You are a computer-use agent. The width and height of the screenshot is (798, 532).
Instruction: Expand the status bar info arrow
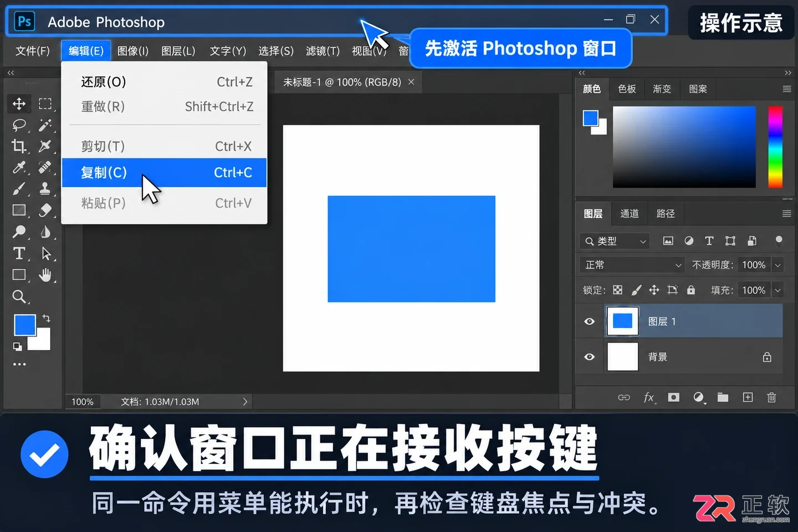click(245, 402)
